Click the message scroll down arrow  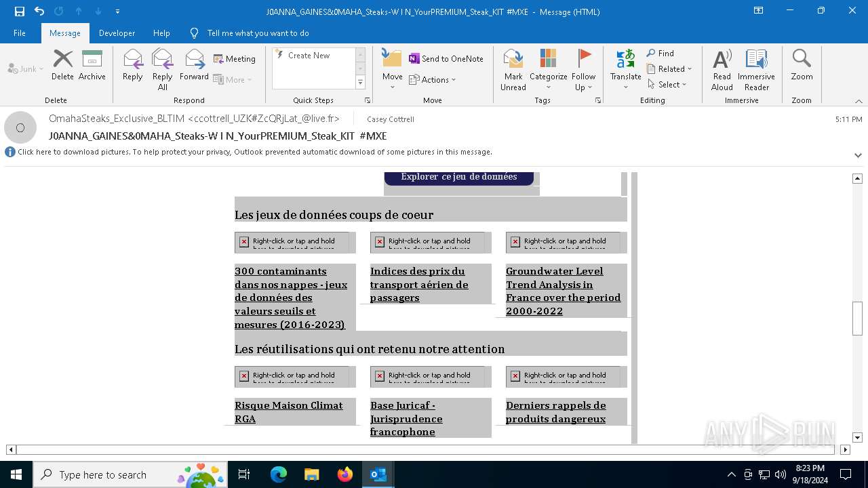tap(857, 437)
